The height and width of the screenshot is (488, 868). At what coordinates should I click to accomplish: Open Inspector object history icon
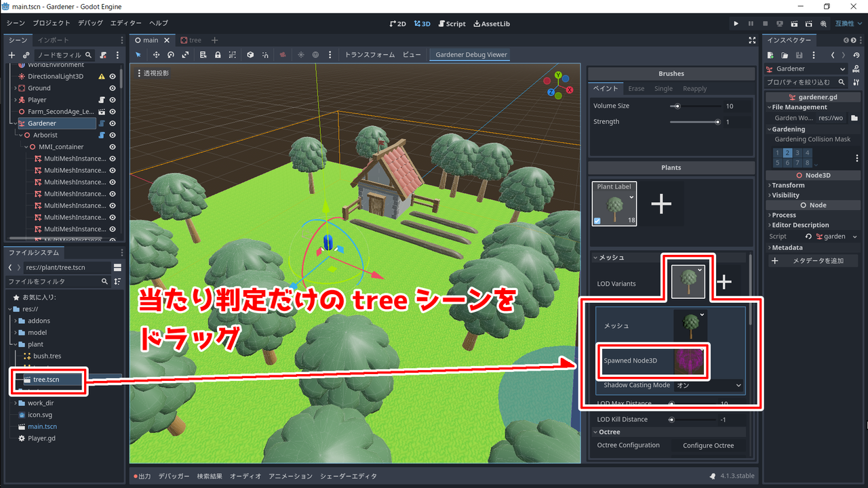[858, 55]
